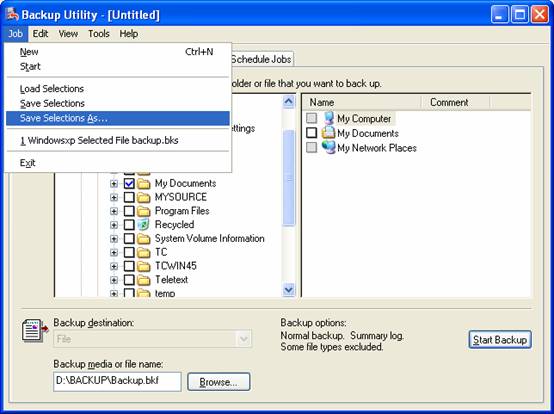Click the My Computer icon in list
This screenshot has height=414, width=554.
[328, 118]
